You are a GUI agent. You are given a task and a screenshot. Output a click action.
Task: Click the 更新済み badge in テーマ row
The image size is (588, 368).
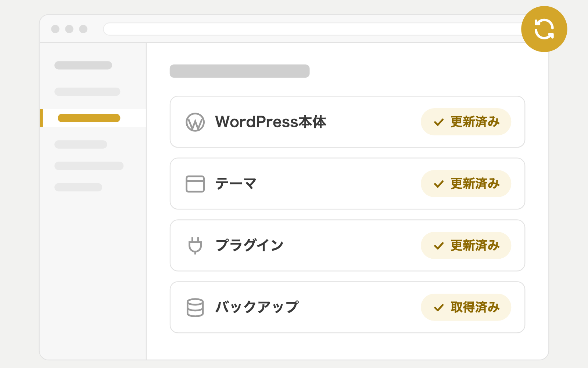[x=466, y=184]
